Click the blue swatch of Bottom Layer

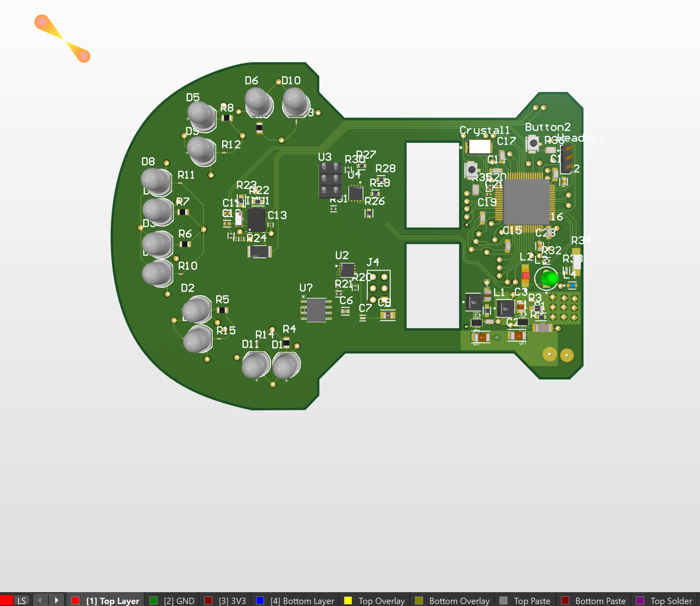point(260,600)
